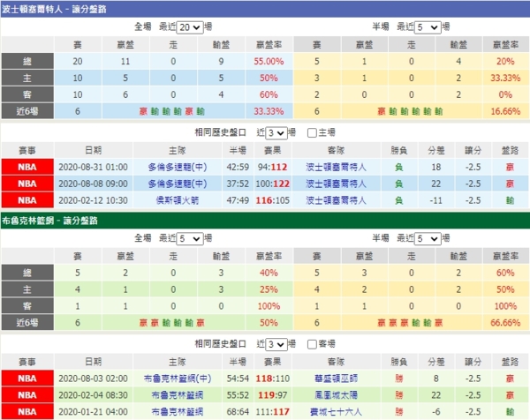530x420 pixels.
Task: Click the 37:52 half-time score
Action: pyautogui.click(x=238, y=184)
